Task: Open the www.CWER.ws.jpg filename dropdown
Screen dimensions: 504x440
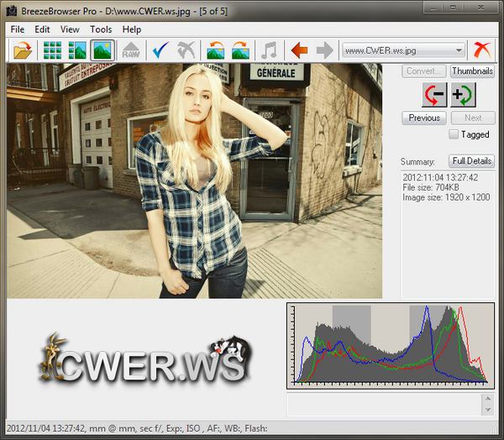Action: (404, 50)
